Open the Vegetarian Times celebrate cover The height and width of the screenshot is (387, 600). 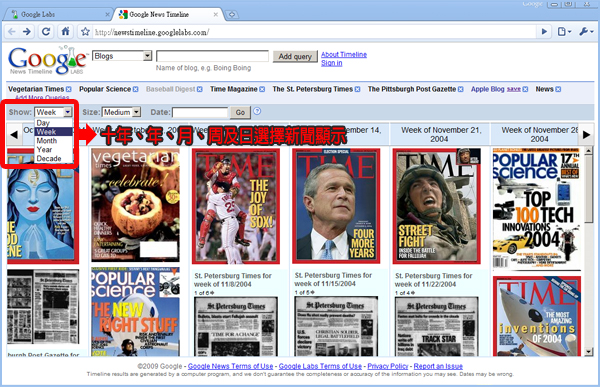point(135,205)
